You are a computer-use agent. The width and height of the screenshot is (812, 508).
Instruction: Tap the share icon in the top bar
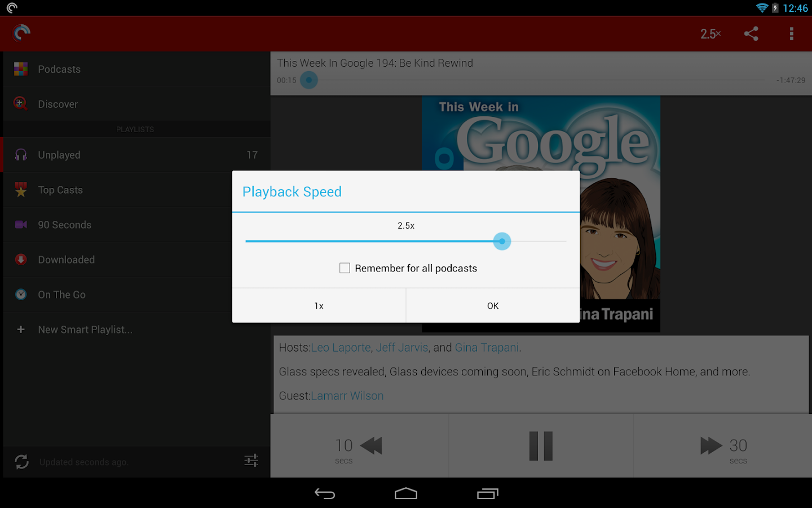pos(751,34)
